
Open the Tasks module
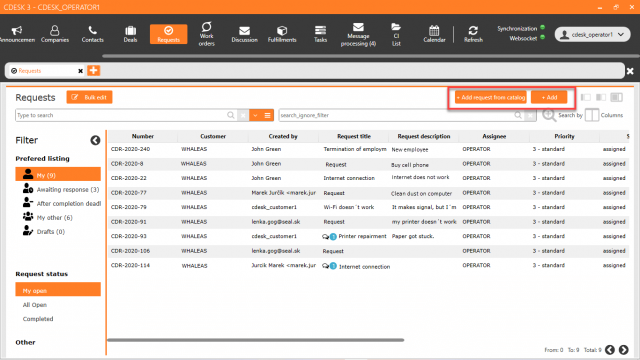click(320, 34)
